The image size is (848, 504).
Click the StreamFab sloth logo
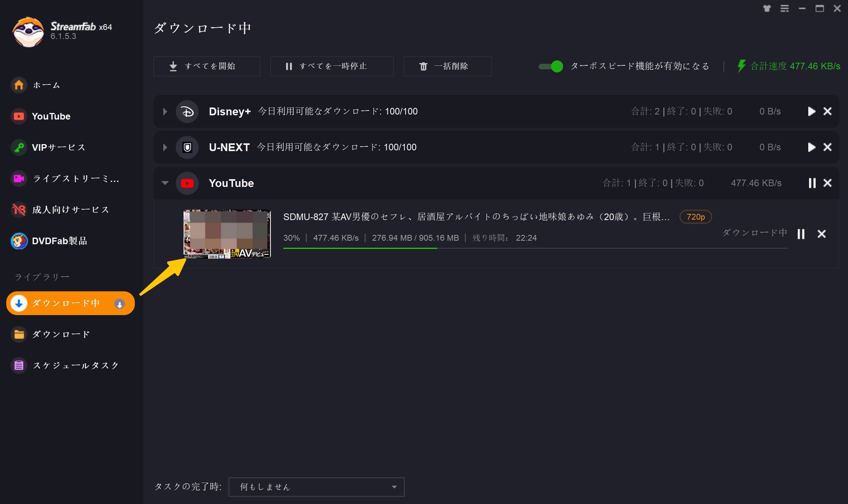(28, 32)
